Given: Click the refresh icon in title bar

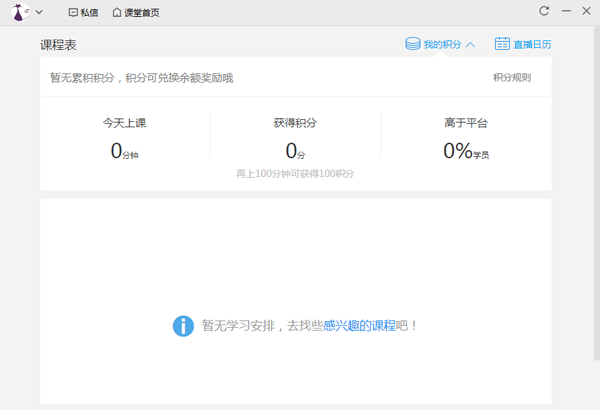Looking at the screenshot, I should (544, 12).
